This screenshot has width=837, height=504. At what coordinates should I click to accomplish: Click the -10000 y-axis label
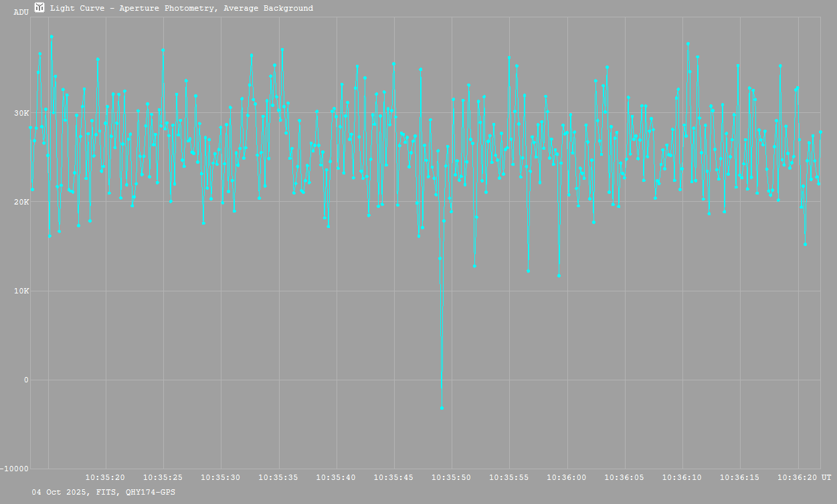tap(15, 469)
